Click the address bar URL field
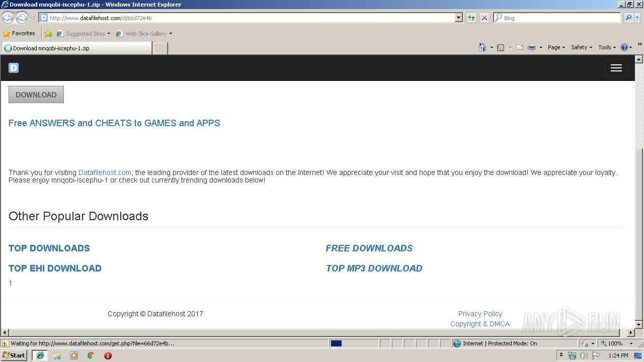The height and width of the screenshot is (362, 644). pos(247,18)
